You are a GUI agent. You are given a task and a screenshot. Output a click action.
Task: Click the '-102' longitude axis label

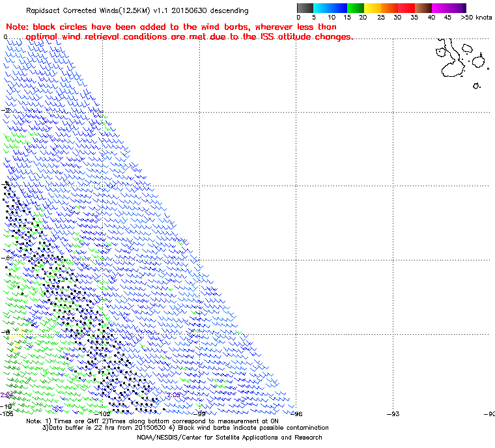click(103, 413)
